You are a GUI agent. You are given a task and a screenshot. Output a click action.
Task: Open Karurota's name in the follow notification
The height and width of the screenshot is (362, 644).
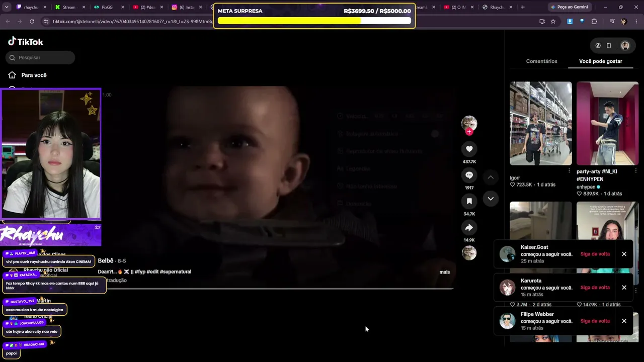tap(531, 281)
